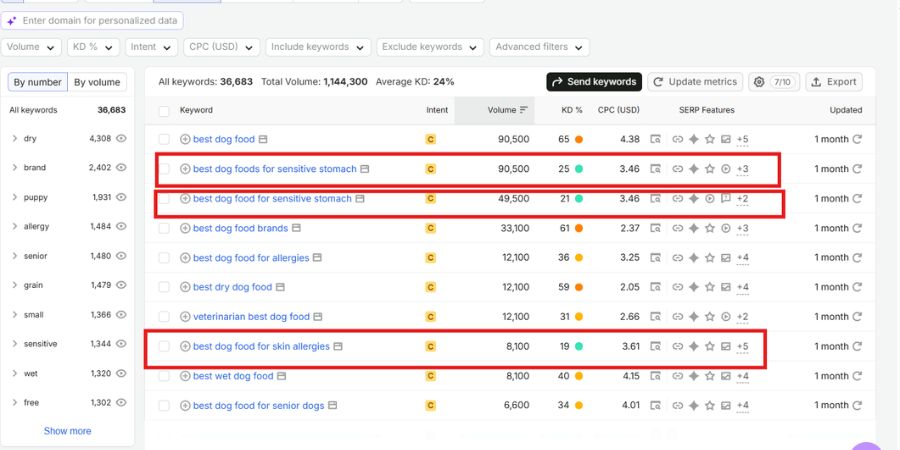Viewport: 900px width, 450px height.
Task: Check 'veterinarian best dog food' checkbox
Action: click(x=164, y=317)
